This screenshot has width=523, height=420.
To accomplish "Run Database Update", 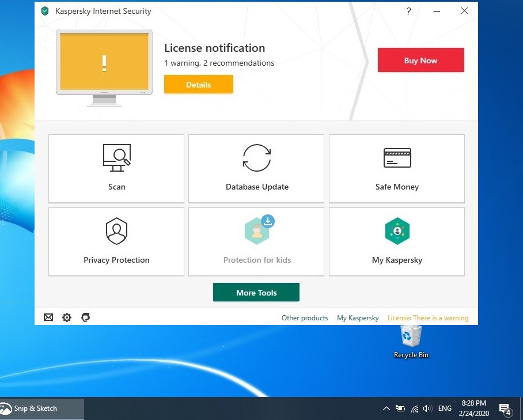I will [x=256, y=168].
